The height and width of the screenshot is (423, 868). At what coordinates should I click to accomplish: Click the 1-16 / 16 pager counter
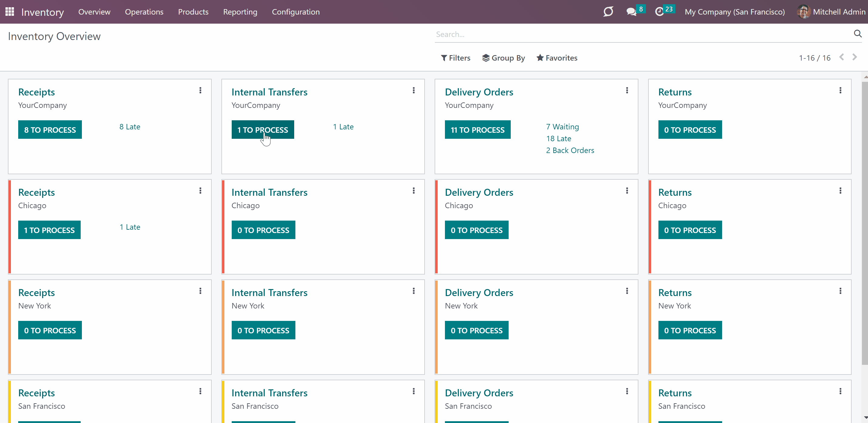(815, 58)
